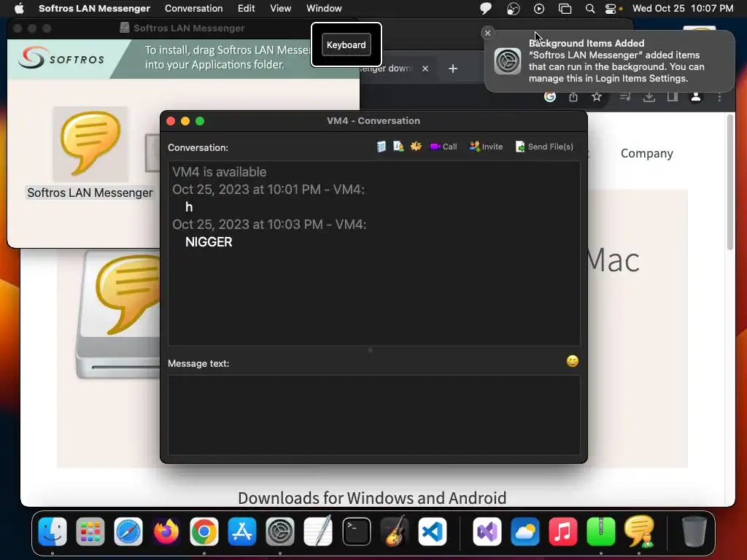This screenshot has width=747, height=560.
Task: Click the Softros speech-bubble menu bar status icon
Action: click(x=485, y=9)
